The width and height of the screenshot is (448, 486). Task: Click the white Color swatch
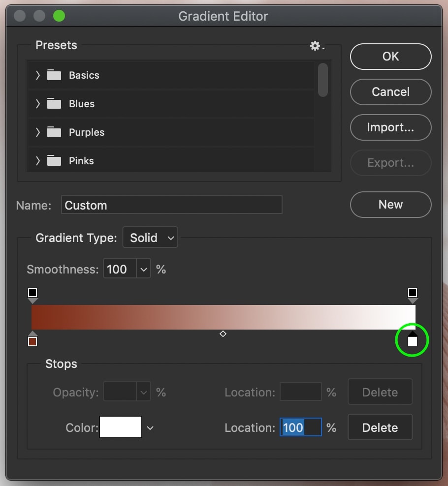(121, 427)
